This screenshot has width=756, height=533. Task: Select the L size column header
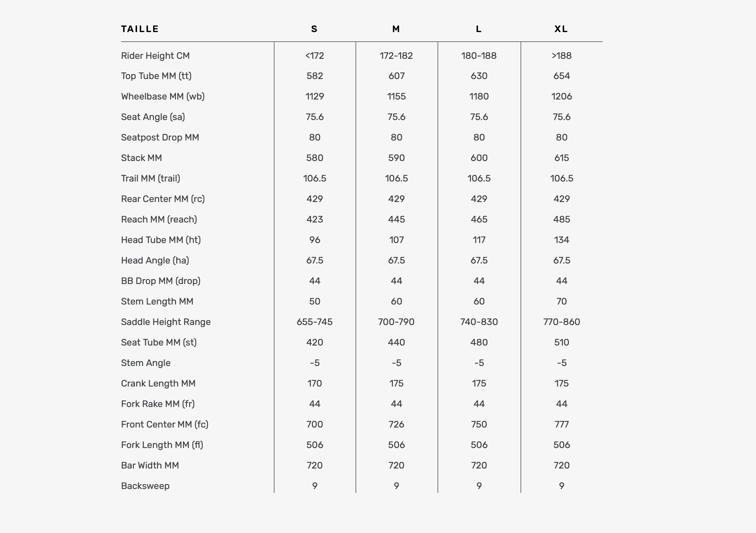(479, 29)
